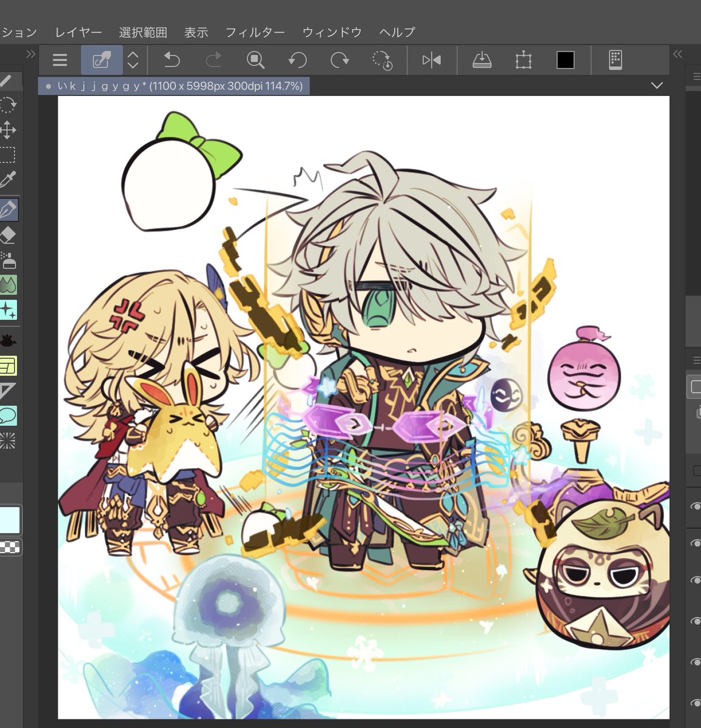Click the magnifier zoom icon

click(x=255, y=60)
